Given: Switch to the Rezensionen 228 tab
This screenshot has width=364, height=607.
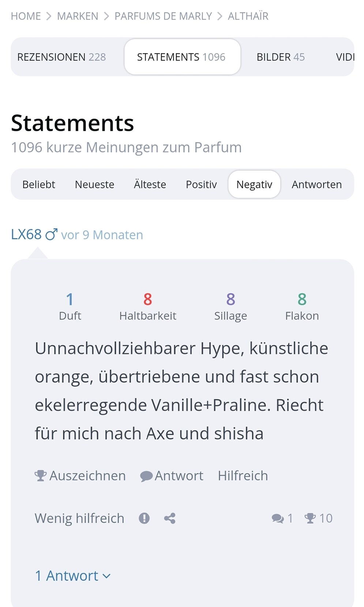Looking at the screenshot, I should [x=61, y=57].
